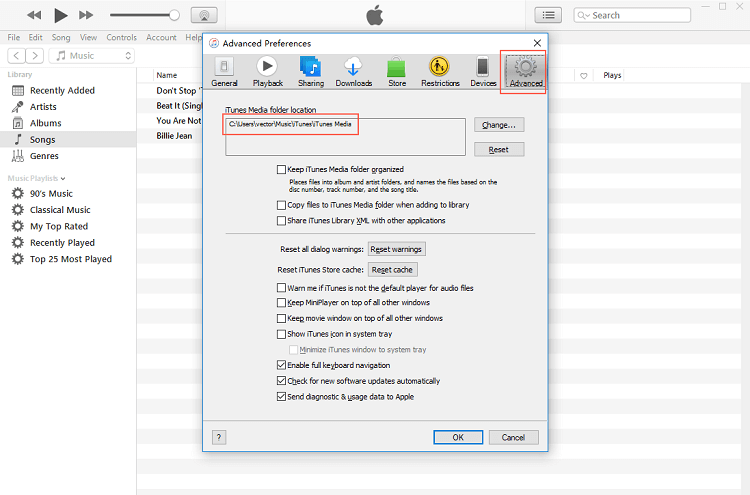Adjust the volume slider knob

click(x=174, y=15)
